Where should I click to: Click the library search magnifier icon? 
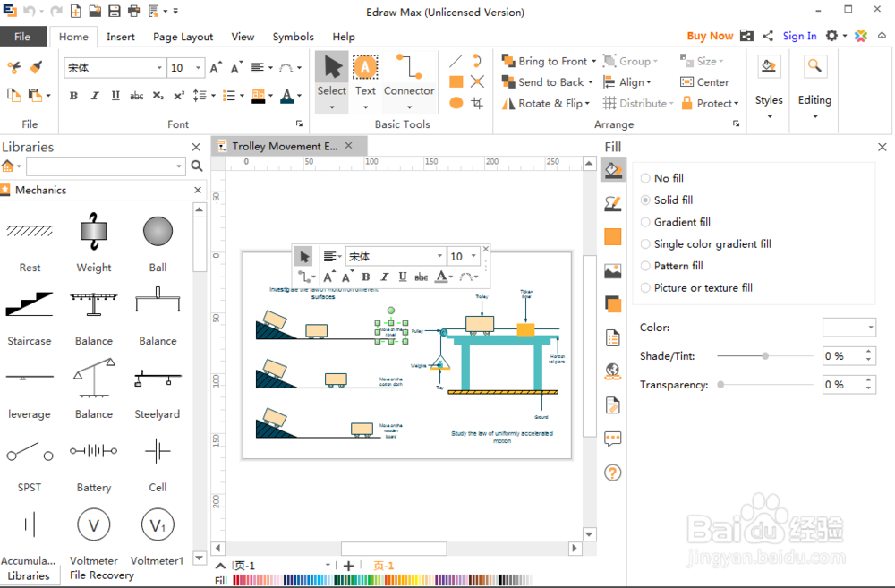coord(197,166)
